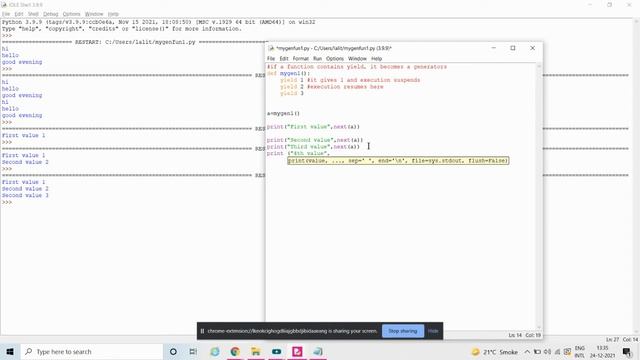Open File Explorer from taskbar
Screen dimensions: 640x360
pos(256,351)
